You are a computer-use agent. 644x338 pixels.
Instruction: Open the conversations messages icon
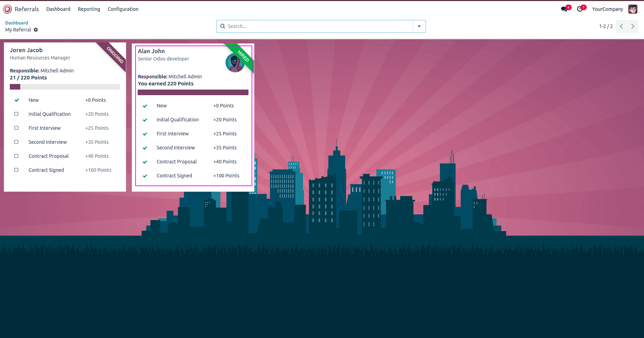(x=564, y=9)
